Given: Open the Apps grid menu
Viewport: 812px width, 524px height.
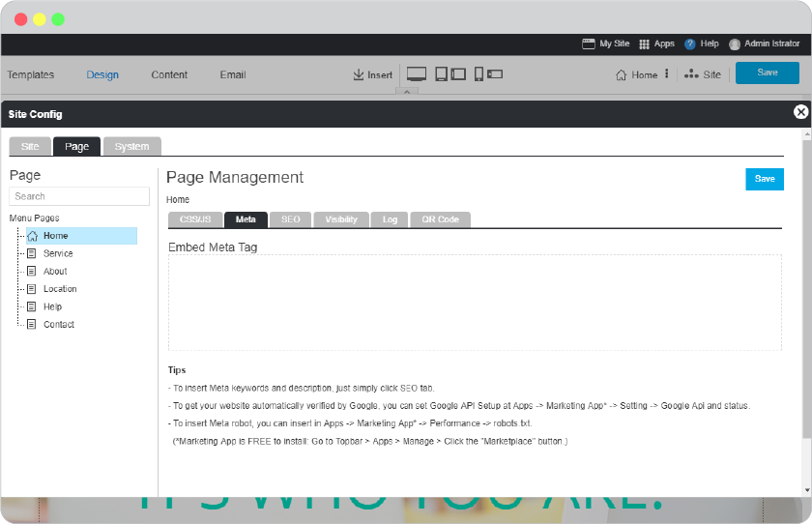Looking at the screenshot, I should click(x=656, y=44).
